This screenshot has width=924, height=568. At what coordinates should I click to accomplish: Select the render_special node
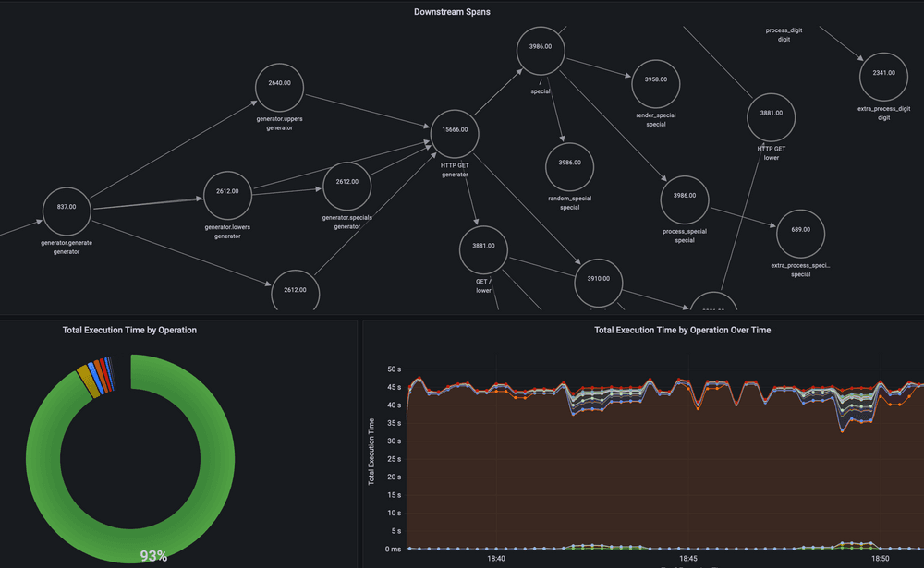(x=655, y=79)
